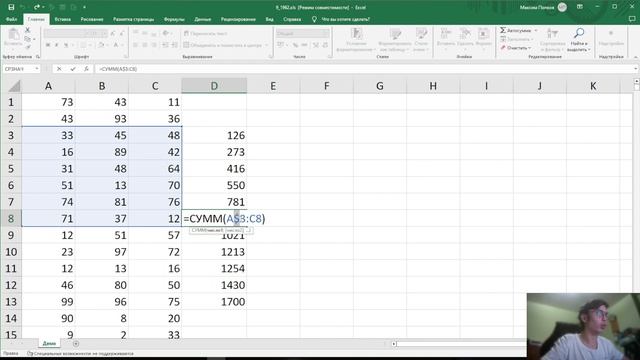Confirm the formula with the checkmark button
The image size is (640, 360).
click(x=73, y=69)
